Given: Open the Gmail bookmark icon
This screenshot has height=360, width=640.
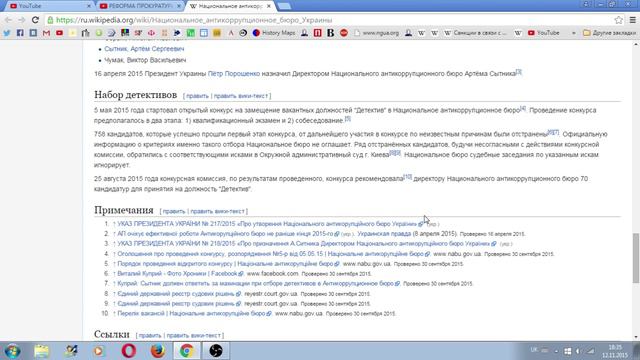Looking at the screenshot, I should 46,33.
